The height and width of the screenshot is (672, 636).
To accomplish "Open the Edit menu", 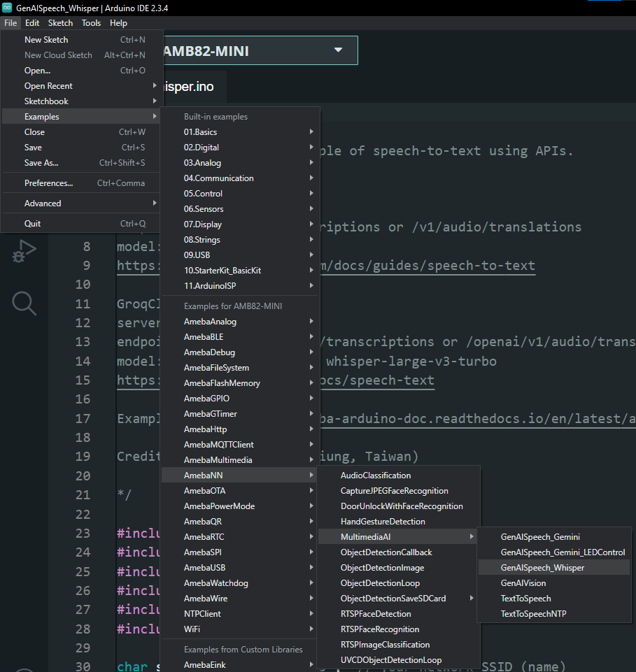I will (x=32, y=23).
